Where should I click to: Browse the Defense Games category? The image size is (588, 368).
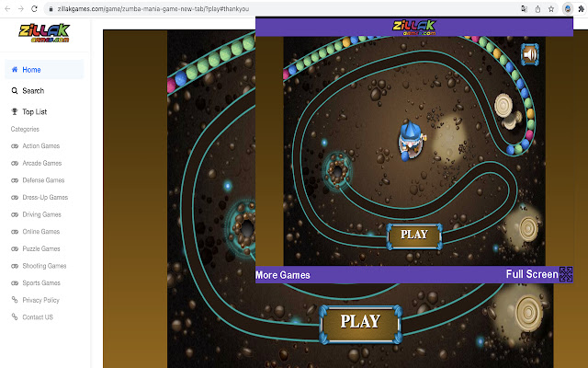pyautogui.click(x=43, y=180)
